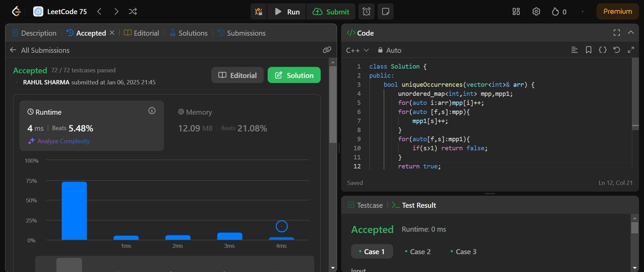Reset code with the undo arrow icon

point(617,50)
